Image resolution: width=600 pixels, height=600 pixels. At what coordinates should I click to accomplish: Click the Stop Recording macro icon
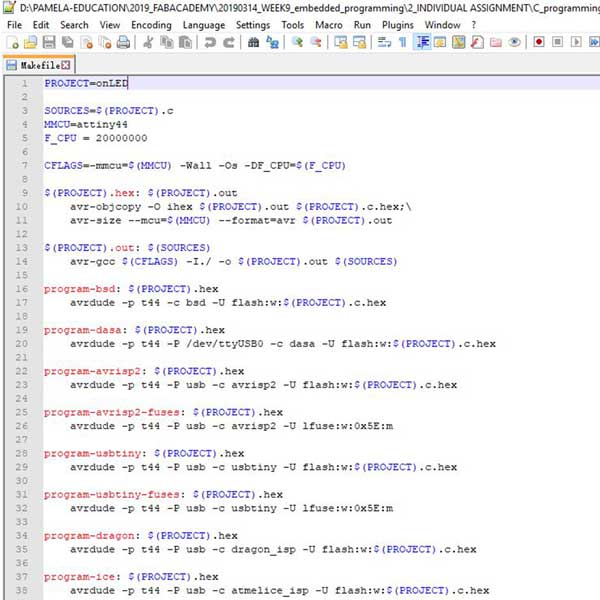point(558,42)
